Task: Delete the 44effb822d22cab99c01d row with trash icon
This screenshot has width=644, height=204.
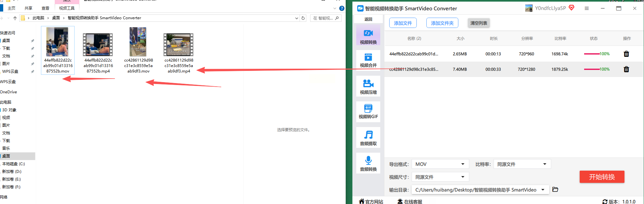Action: 626,54
